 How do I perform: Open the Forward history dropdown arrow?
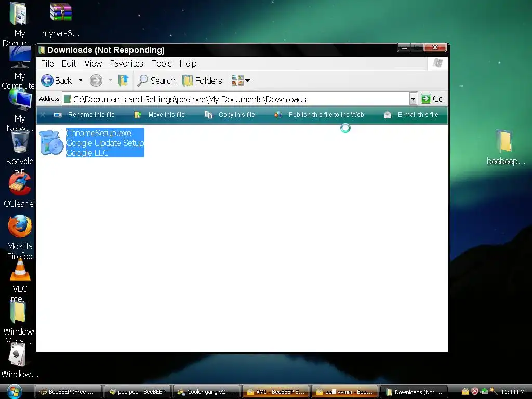(110, 81)
